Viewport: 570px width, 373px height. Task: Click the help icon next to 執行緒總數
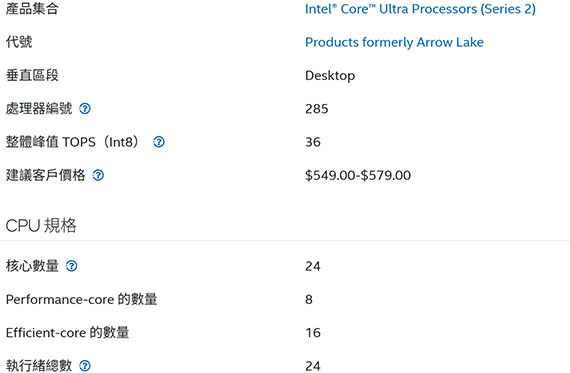coord(85,366)
